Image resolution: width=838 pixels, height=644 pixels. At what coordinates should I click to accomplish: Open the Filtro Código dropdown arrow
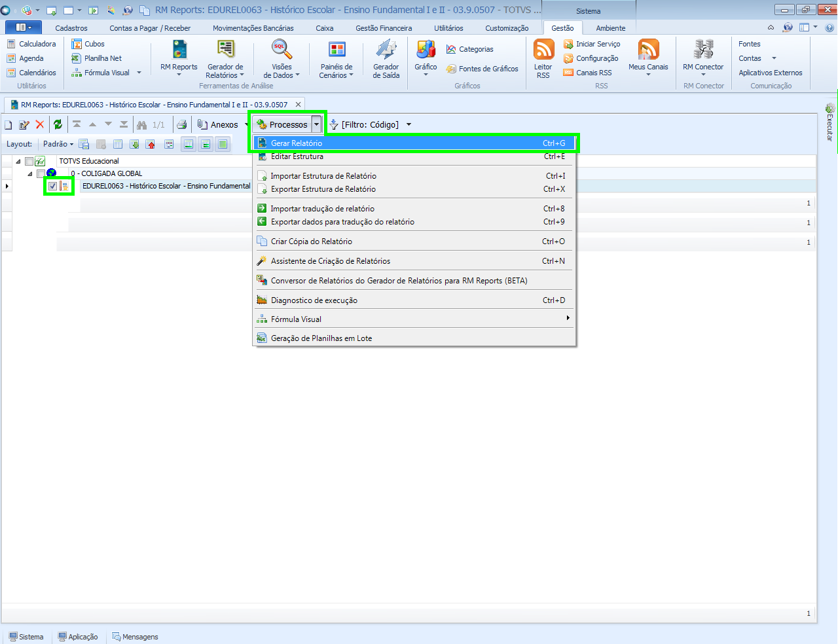[x=409, y=124]
